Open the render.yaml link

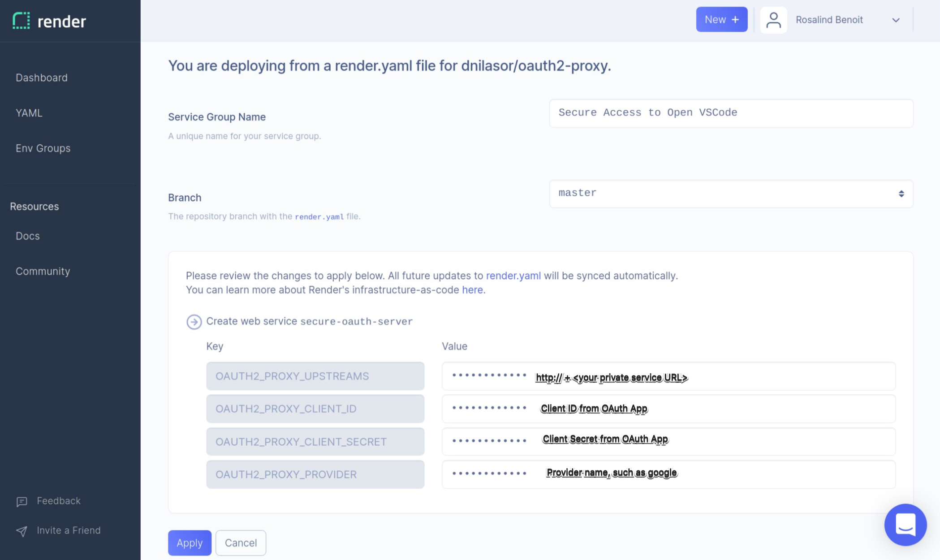[513, 276]
